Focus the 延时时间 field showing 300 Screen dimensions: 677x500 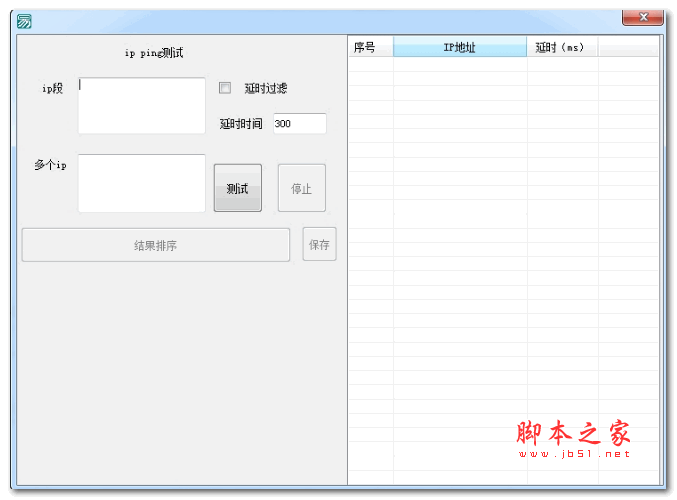pos(300,123)
